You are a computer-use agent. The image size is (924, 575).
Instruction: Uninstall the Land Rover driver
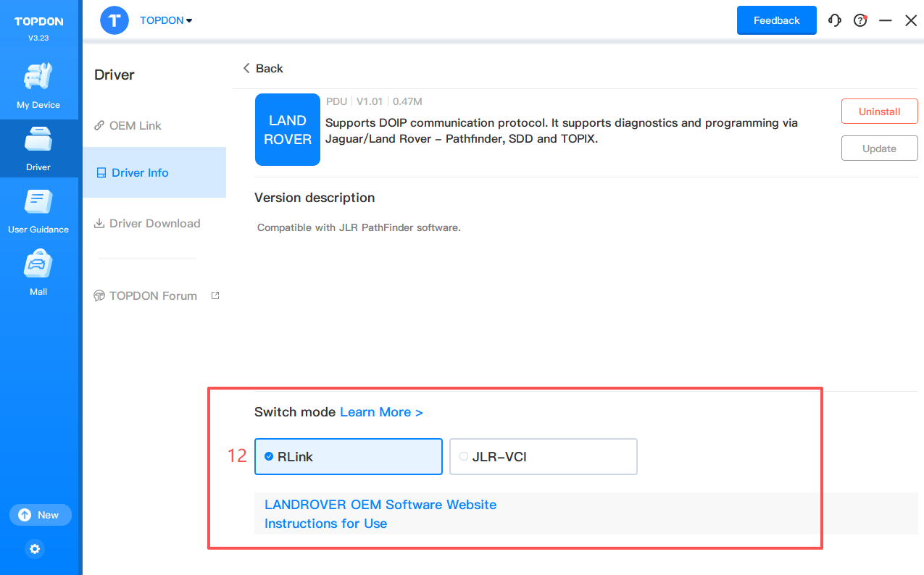[879, 112]
